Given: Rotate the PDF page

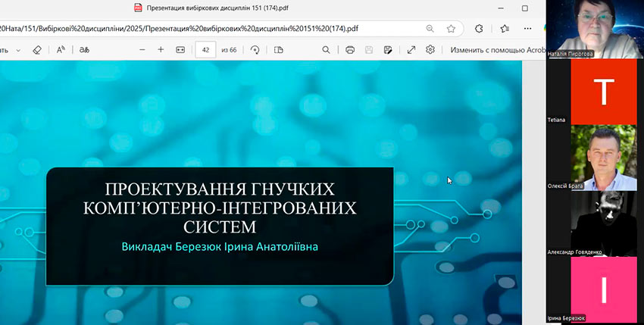Looking at the screenshot, I should pyautogui.click(x=255, y=49).
